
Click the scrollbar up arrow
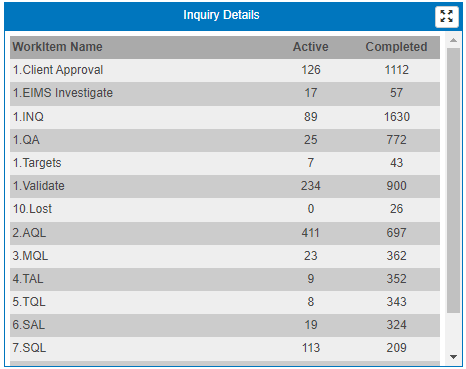click(453, 40)
